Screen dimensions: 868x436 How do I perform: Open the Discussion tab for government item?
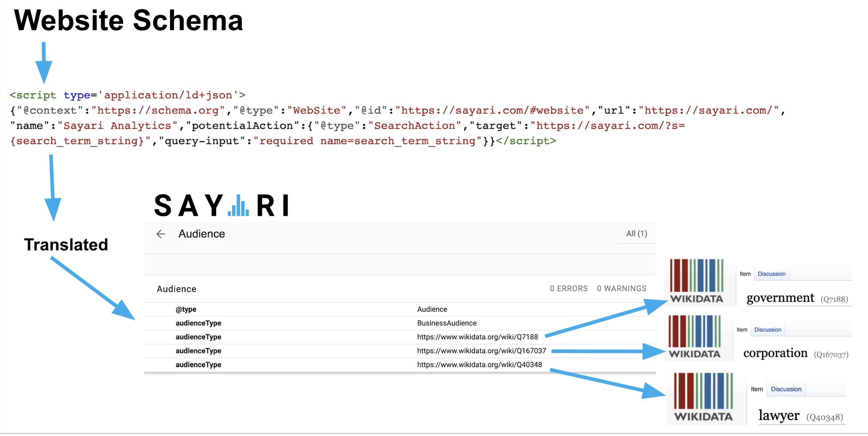coord(771,274)
